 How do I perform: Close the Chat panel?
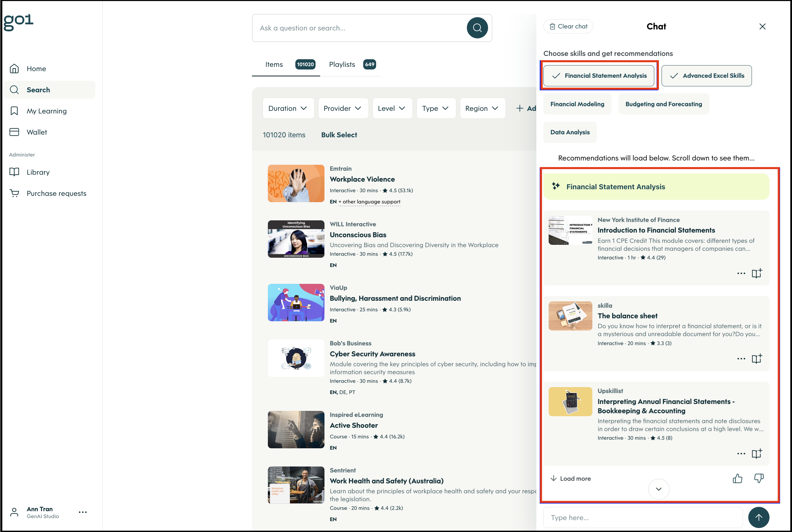click(762, 26)
